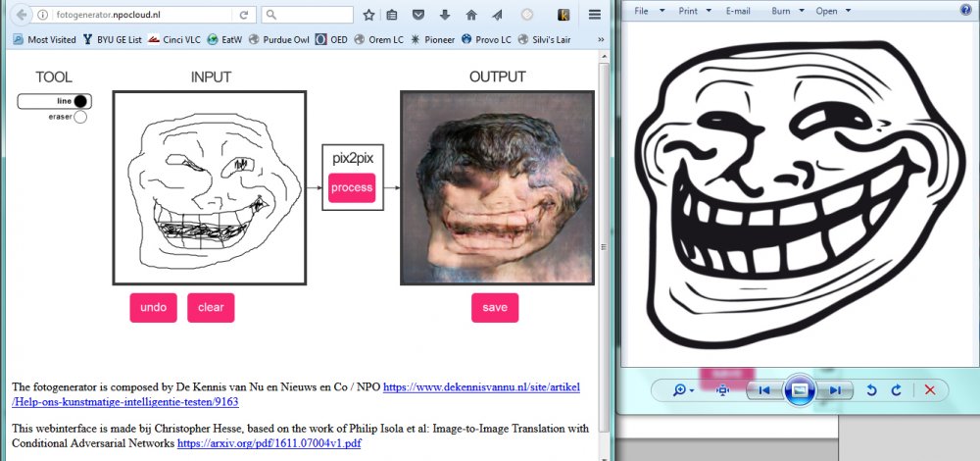Expand the Burn dropdown arrow

(x=803, y=11)
